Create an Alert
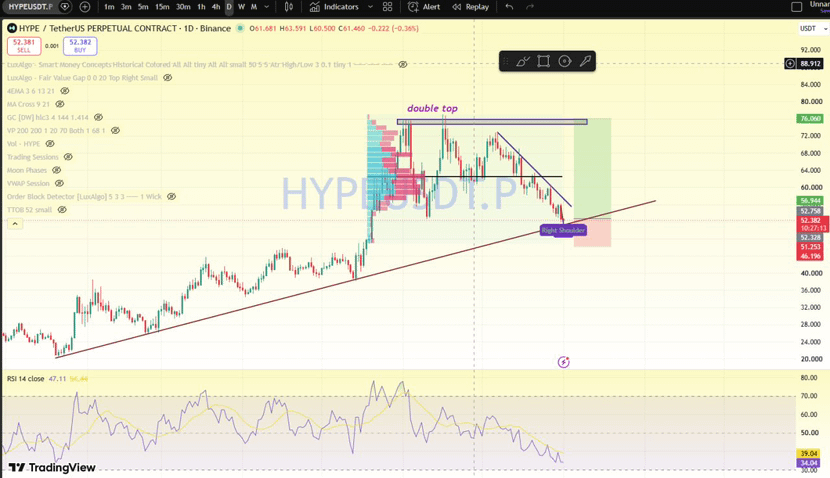This screenshot has height=478, width=830. coord(425,7)
